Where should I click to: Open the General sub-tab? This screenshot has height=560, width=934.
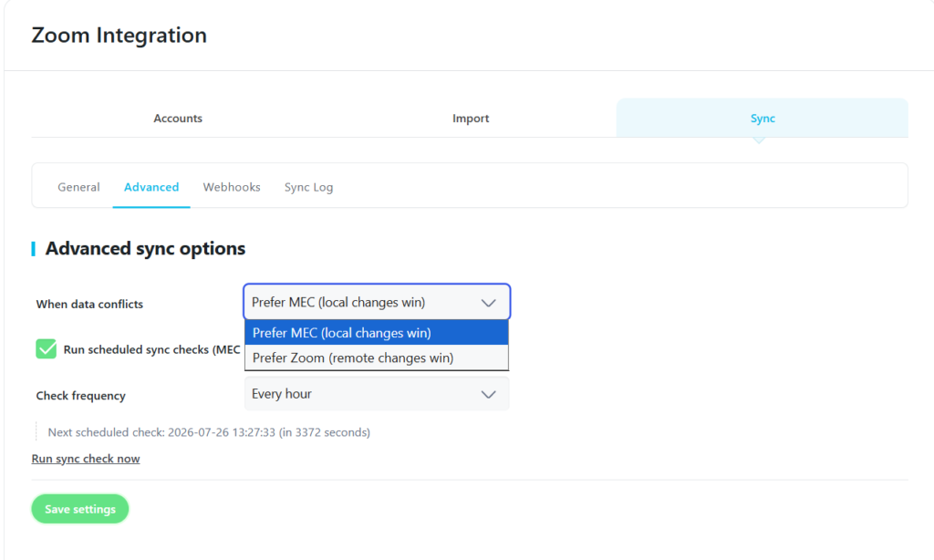pyautogui.click(x=78, y=187)
